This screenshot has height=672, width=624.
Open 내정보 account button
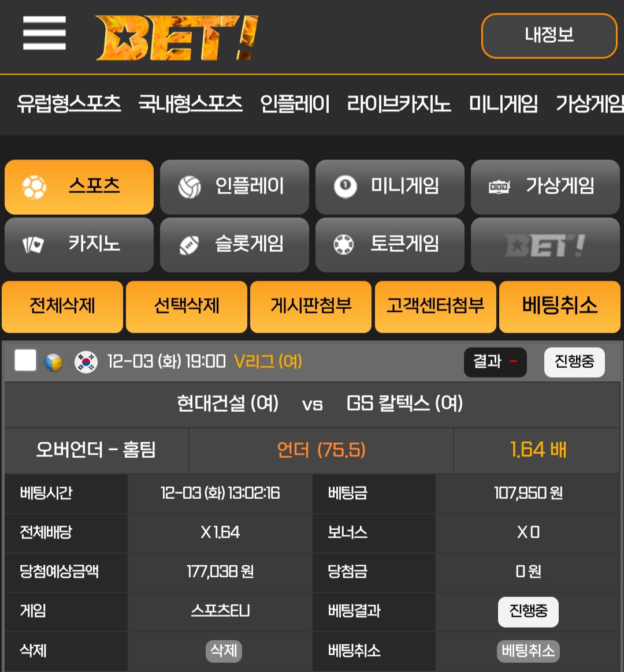[x=549, y=36]
